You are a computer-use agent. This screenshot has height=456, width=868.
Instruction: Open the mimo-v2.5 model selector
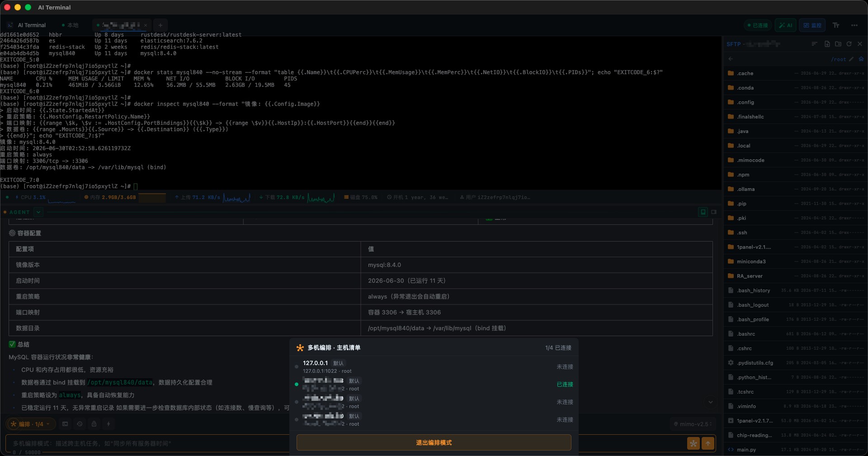click(693, 424)
